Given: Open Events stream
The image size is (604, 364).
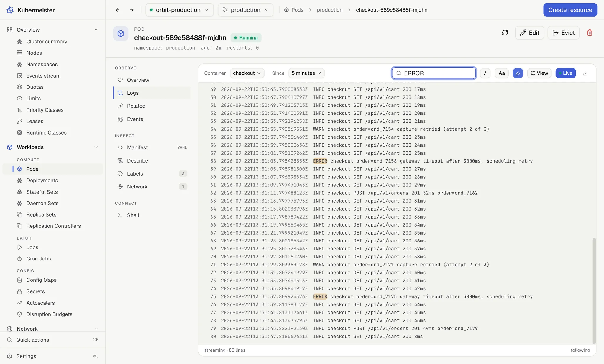Looking at the screenshot, I should [x=43, y=76].
